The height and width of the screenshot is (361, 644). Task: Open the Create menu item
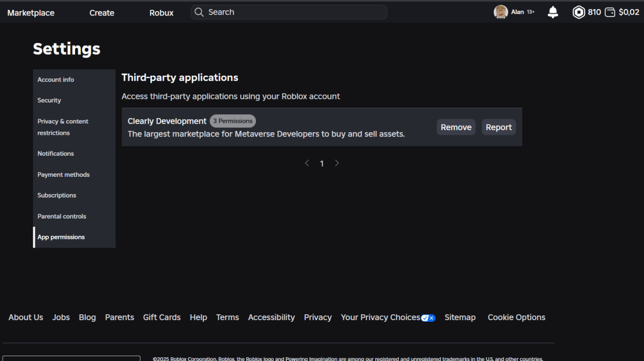tap(101, 13)
